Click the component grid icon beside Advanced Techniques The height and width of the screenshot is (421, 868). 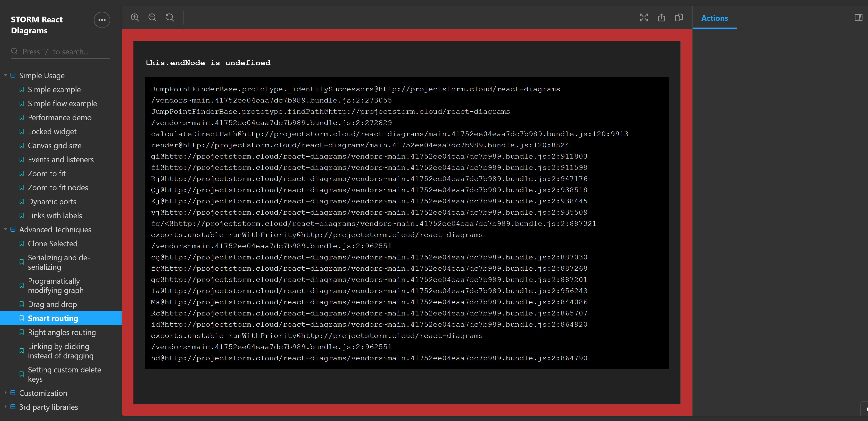tap(13, 229)
